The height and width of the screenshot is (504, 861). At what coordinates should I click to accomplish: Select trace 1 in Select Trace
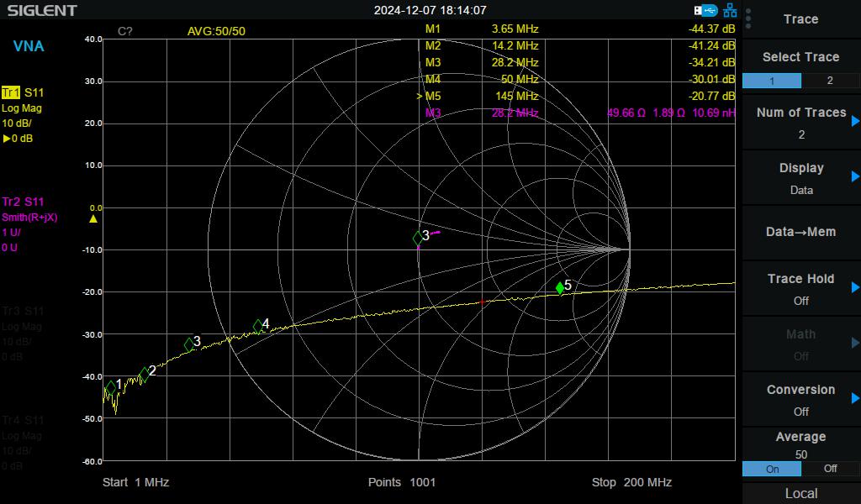(x=772, y=81)
